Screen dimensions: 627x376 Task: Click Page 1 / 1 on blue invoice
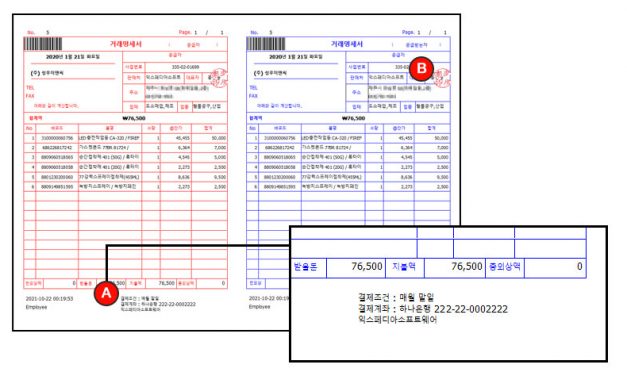424,32
